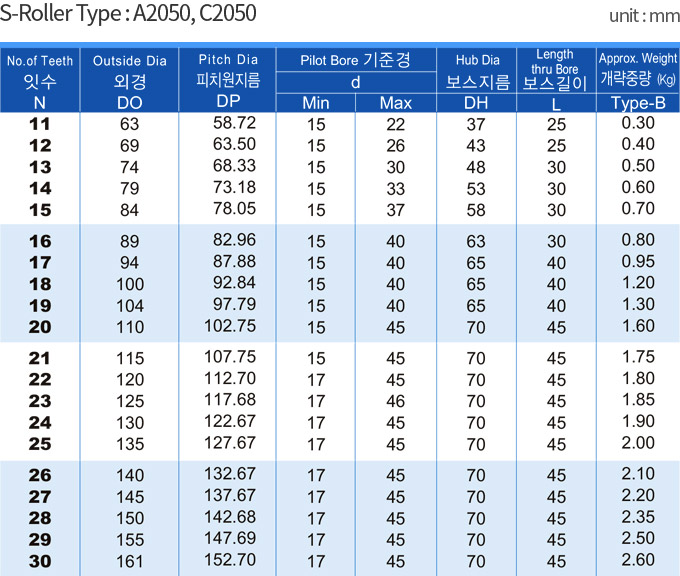Click pitch diameter 102.75
Screen dimensions: 680x576
point(230,326)
